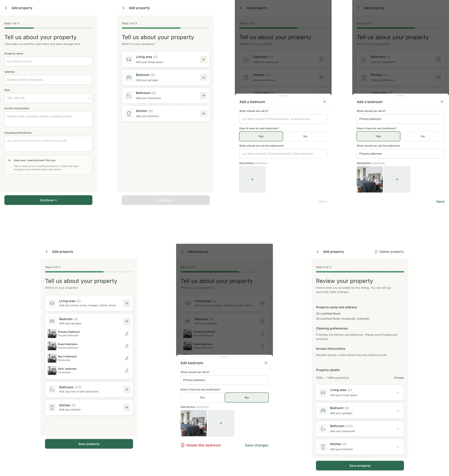
Task: Go back from the Review your property screen
Action: tap(318, 252)
